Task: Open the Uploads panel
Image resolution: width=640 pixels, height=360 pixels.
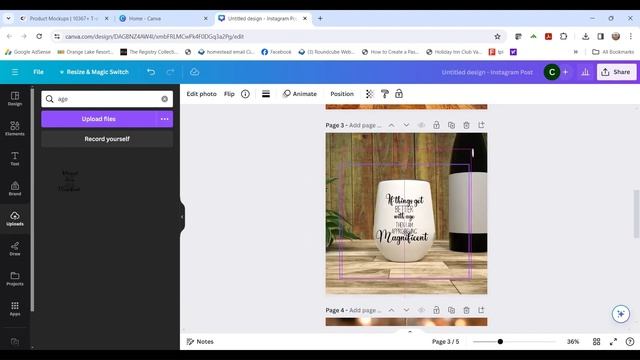Action: tap(15, 218)
